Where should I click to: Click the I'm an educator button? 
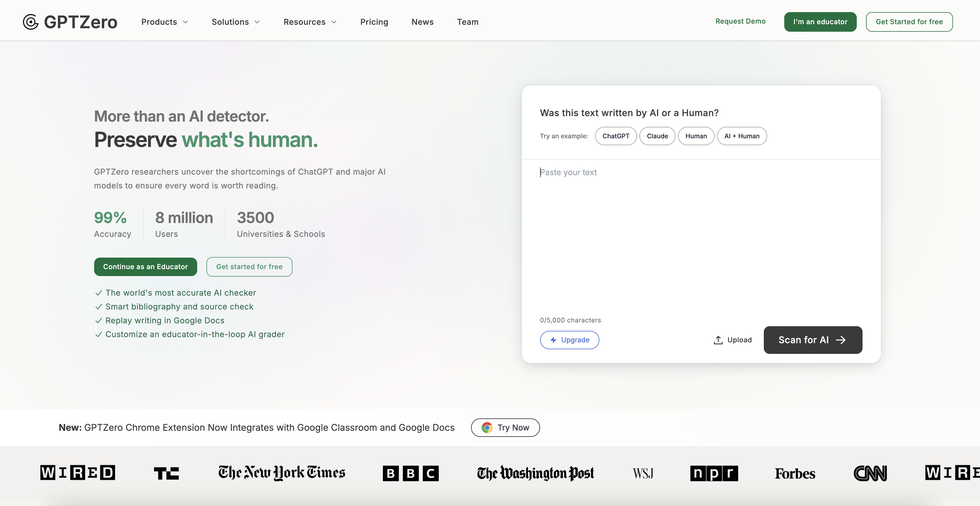click(x=820, y=22)
